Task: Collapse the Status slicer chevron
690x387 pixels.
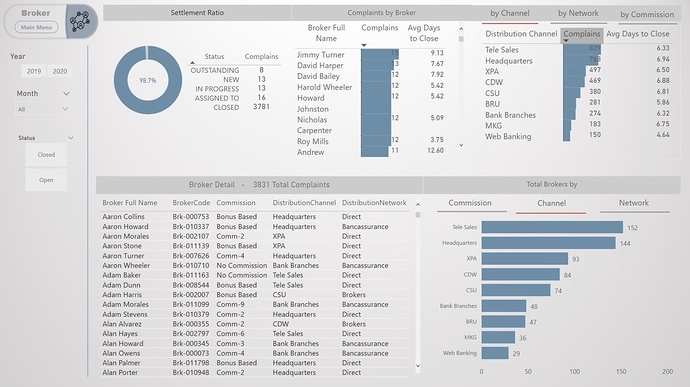Action: pos(71,138)
